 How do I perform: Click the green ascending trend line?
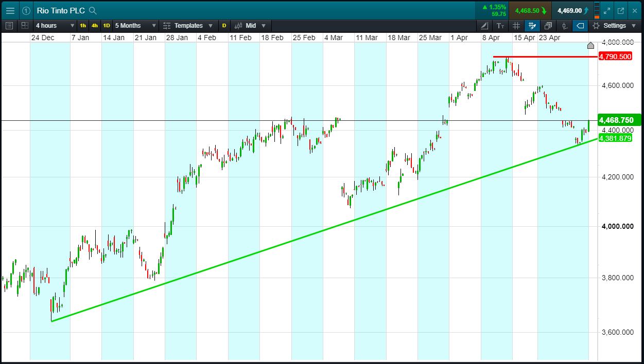click(x=324, y=230)
